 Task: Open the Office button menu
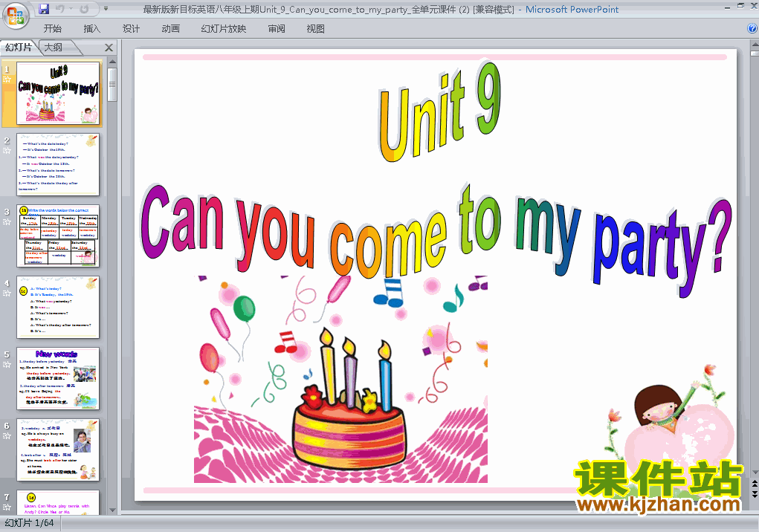15,16
